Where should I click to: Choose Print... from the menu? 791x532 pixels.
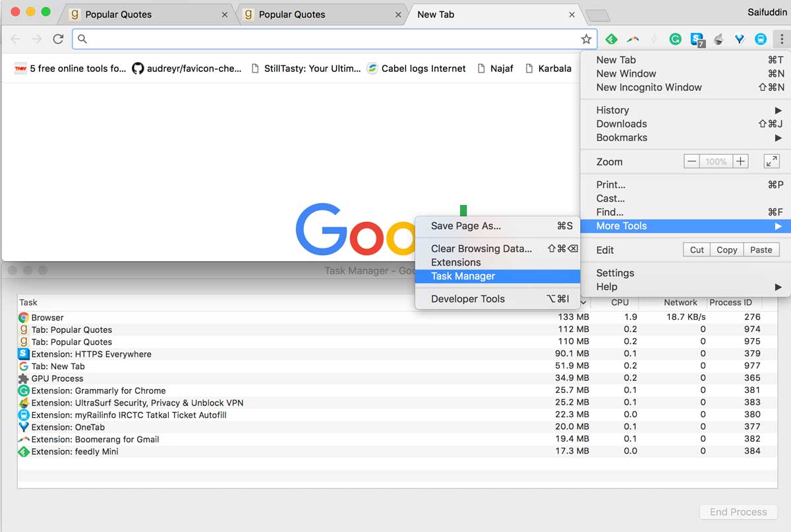(685, 185)
